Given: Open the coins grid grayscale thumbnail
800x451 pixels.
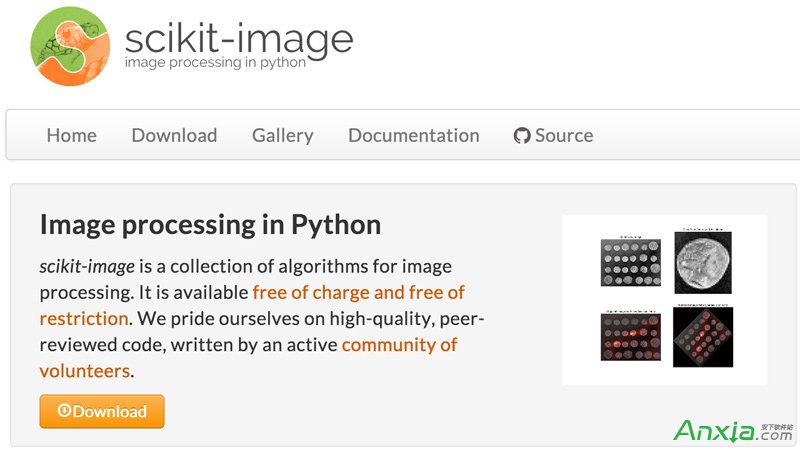Looking at the screenshot, I should click(x=631, y=262).
